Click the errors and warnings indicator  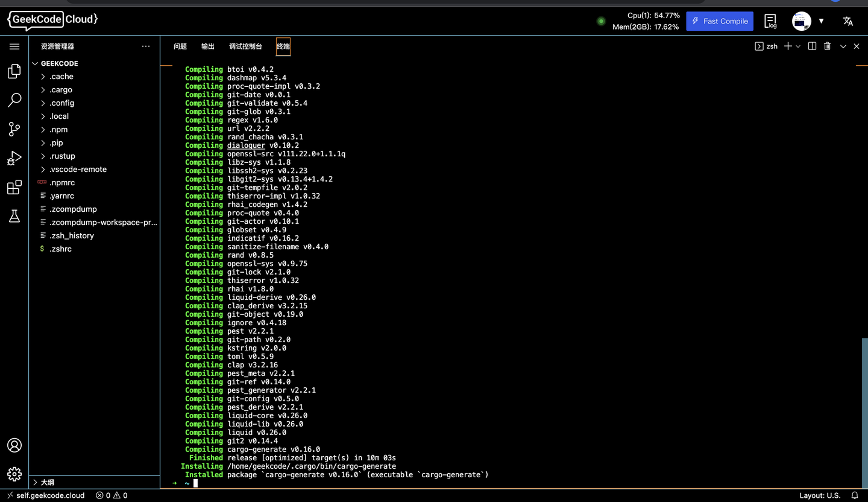[111, 495]
